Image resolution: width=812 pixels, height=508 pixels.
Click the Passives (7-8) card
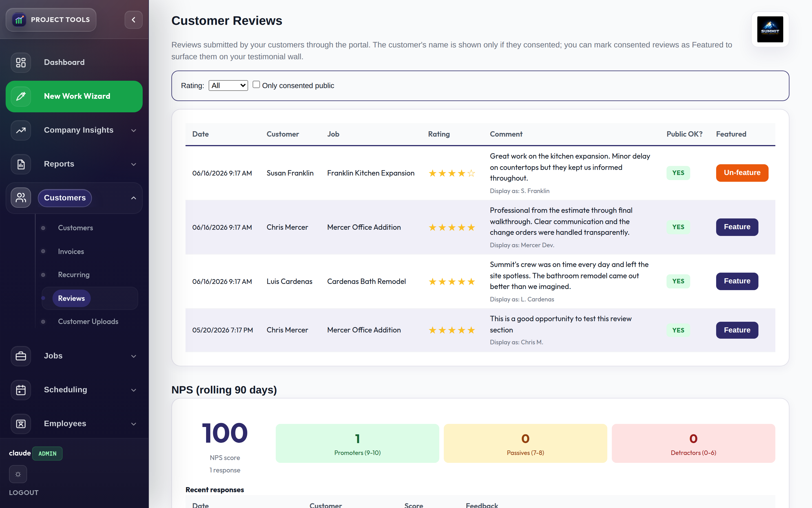(525, 443)
